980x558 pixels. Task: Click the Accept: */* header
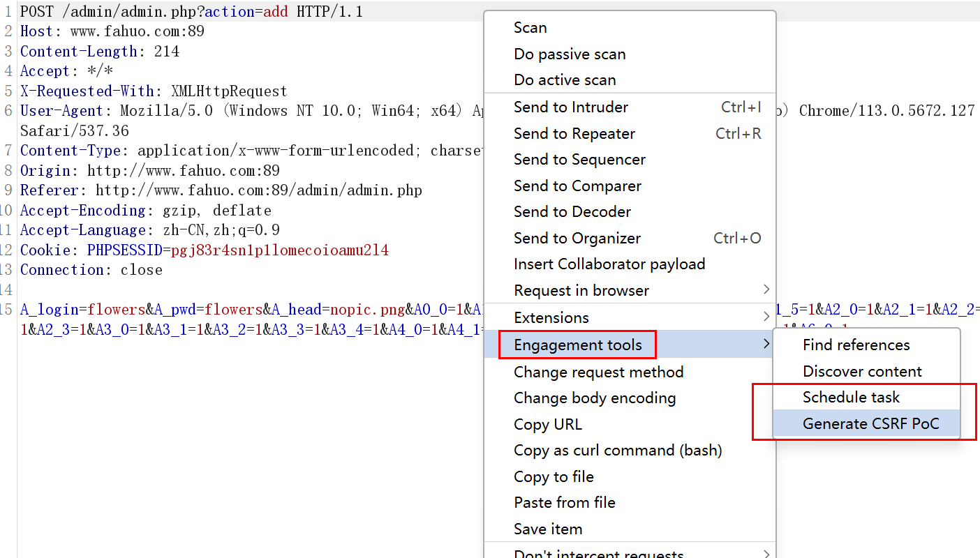66,71
